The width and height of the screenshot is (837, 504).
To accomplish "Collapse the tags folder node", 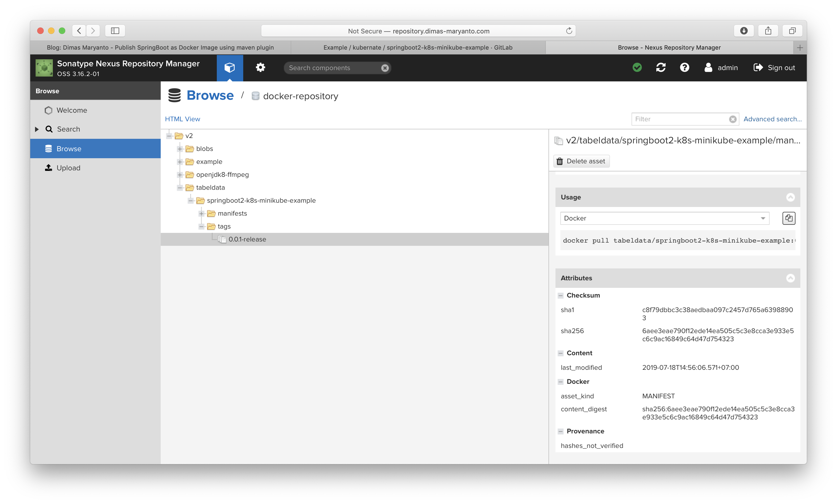I will [x=201, y=226].
